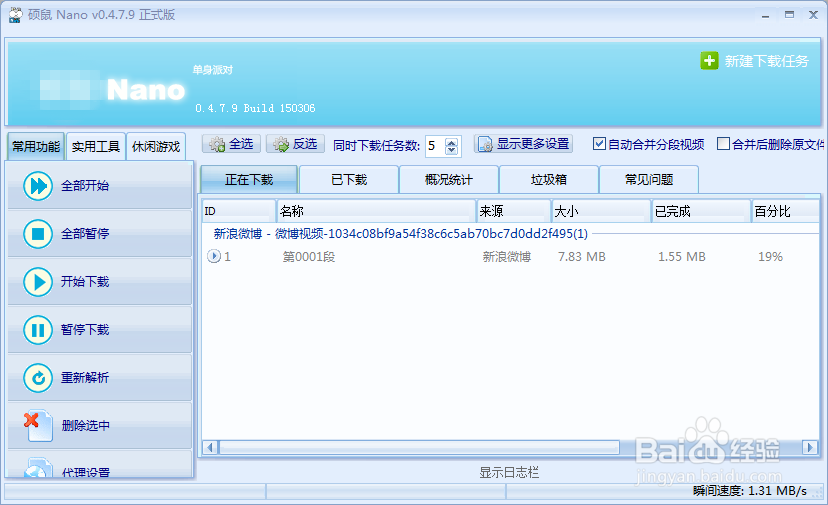
Task: Switch to the 已下载 tab
Action: [x=349, y=180]
